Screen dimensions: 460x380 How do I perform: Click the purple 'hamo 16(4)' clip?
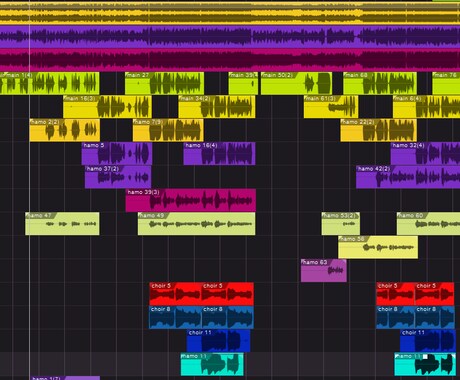(x=219, y=154)
